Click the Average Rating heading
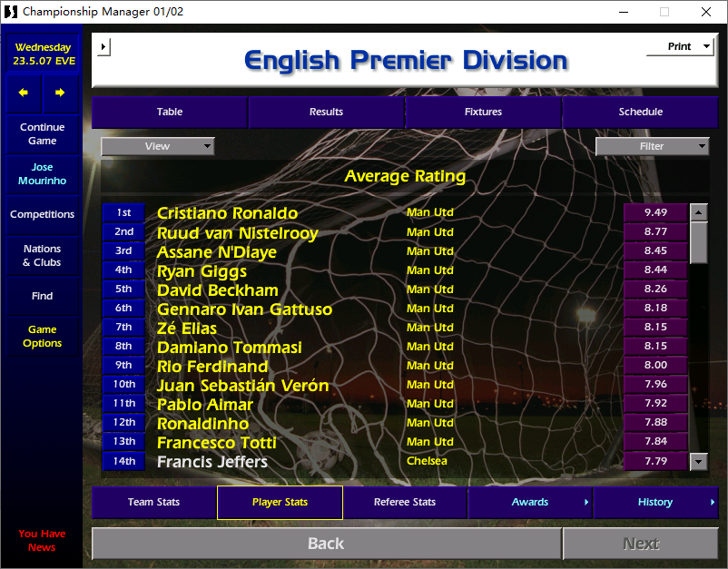The image size is (728, 569). pos(405,176)
